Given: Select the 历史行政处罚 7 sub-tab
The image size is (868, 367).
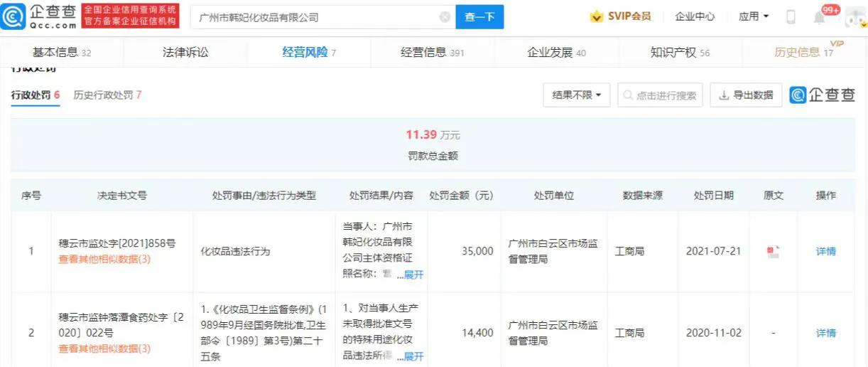Looking at the screenshot, I should (107, 95).
